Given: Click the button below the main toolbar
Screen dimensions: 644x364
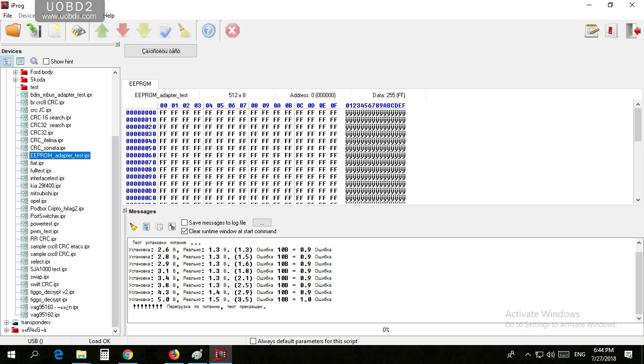Looking at the screenshot, I should click(161, 51).
